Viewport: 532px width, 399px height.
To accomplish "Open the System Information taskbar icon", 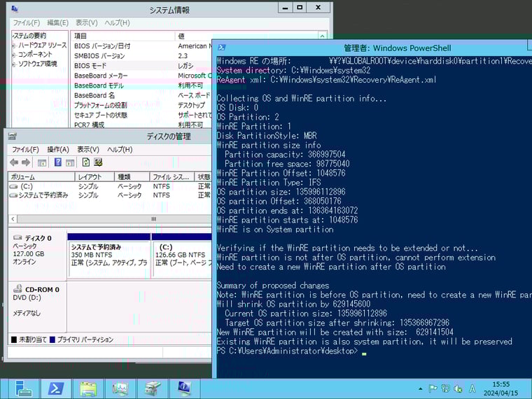I will pos(184,388).
